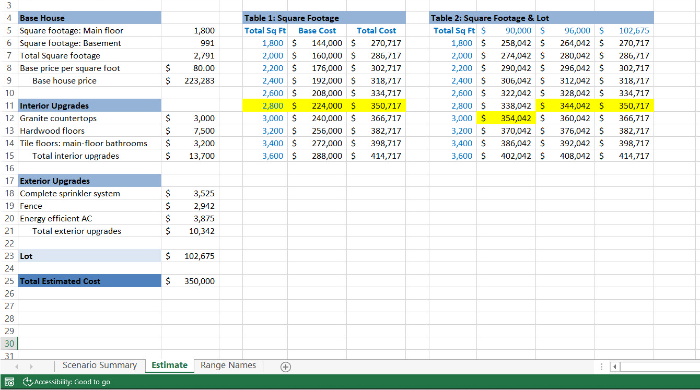
Task: Open the Range Names sheet tab
Action: 228,365
